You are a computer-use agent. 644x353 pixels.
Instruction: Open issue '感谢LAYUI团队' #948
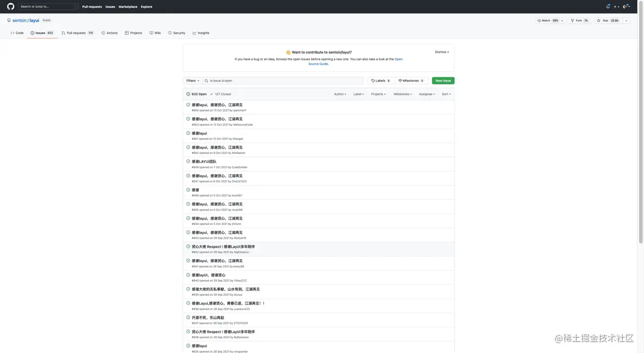(x=204, y=162)
